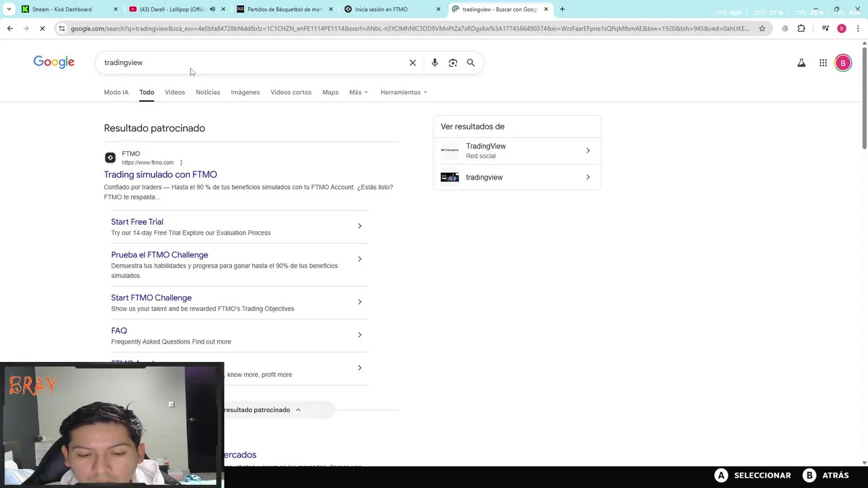Switch to Modo IA search mode

tap(116, 92)
